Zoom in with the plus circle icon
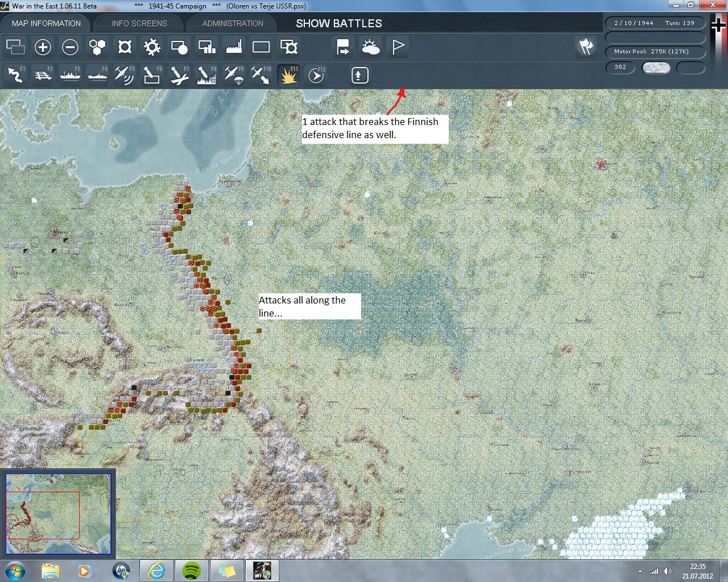The image size is (728, 582). [x=43, y=47]
